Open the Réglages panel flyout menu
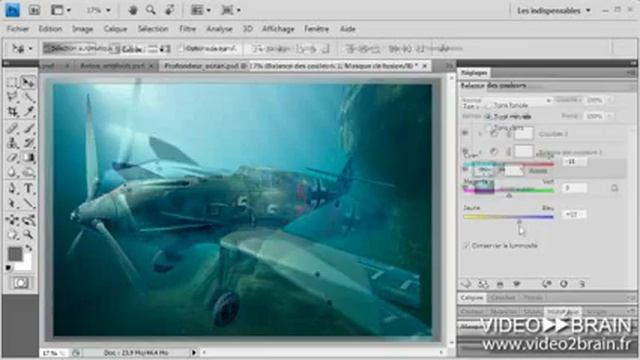Screen dimensions: 640x360 coord(632,73)
